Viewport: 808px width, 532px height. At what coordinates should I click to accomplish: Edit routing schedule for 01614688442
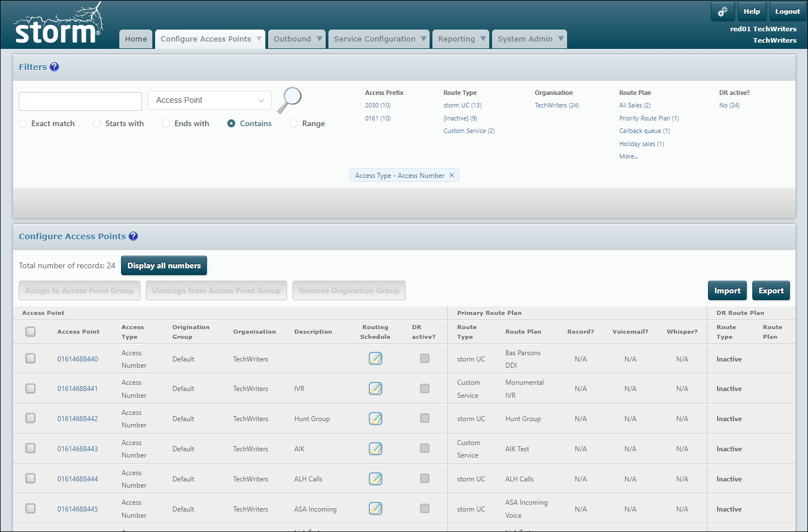tap(376, 419)
